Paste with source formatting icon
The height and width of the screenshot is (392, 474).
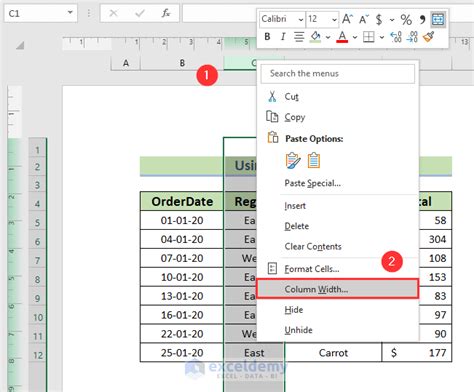pyautogui.click(x=293, y=161)
